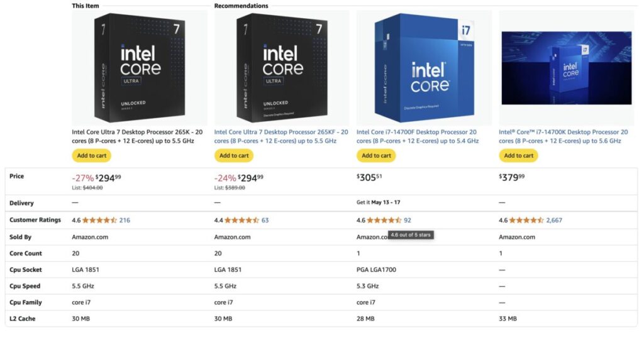This screenshot has width=644, height=338.
Task: Open the 216 ratings link for 265K
Action: click(125, 221)
